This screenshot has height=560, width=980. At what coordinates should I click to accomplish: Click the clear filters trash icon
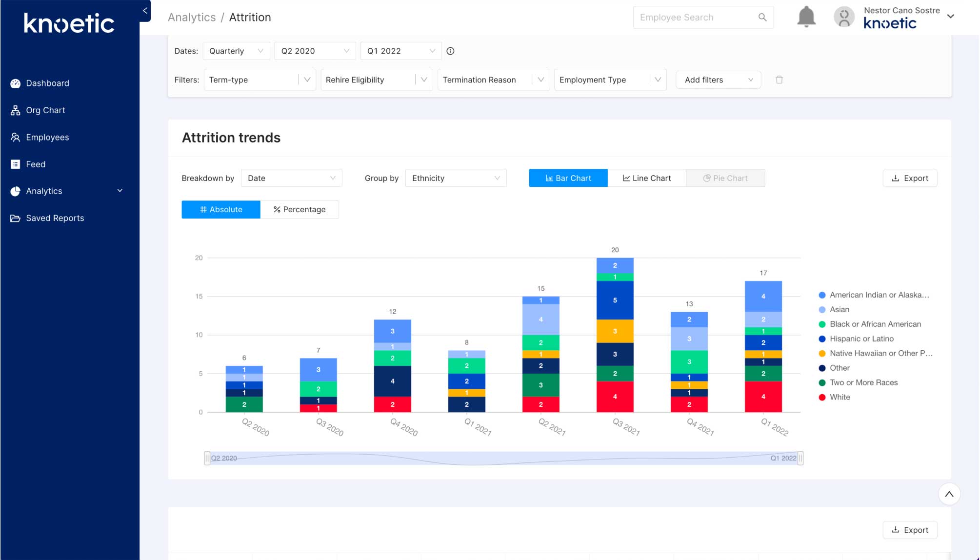(x=780, y=80)
